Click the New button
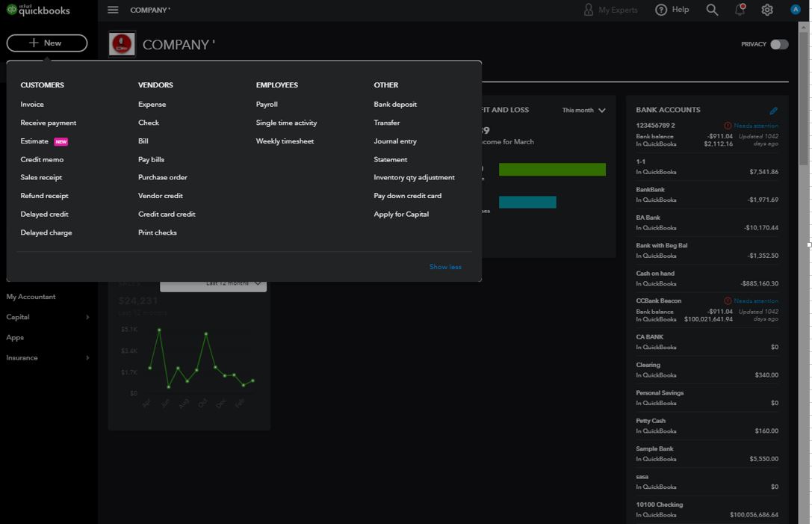 tap(46, 43)
